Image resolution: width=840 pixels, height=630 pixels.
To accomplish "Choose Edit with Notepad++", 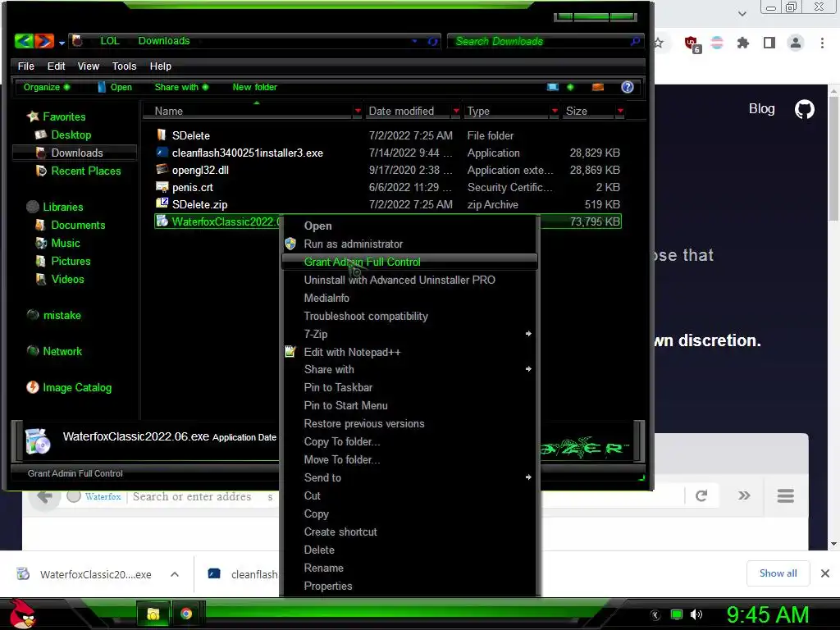I will pyautogui.click(x=409, y=352).
